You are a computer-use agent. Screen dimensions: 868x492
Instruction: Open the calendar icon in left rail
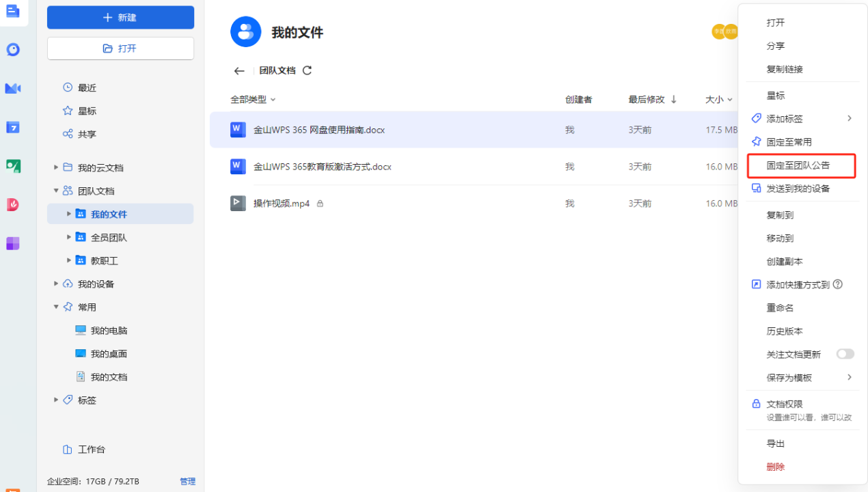[13, 127]
